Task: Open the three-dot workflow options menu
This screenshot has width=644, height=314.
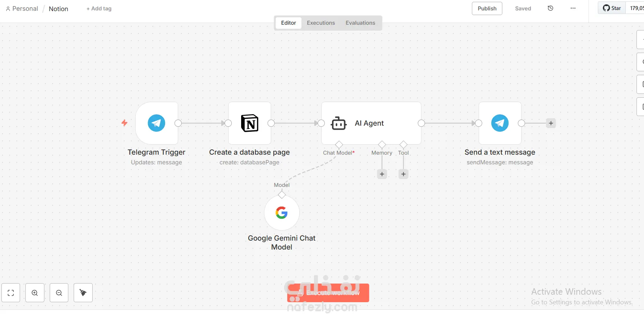Action: click(x=573, y=8)
